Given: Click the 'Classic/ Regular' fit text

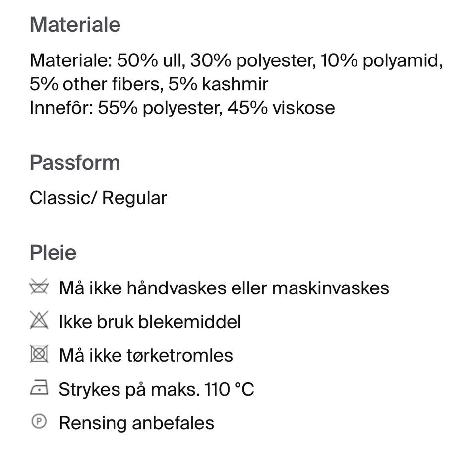Looking at the screenshot, I should 98,198.
